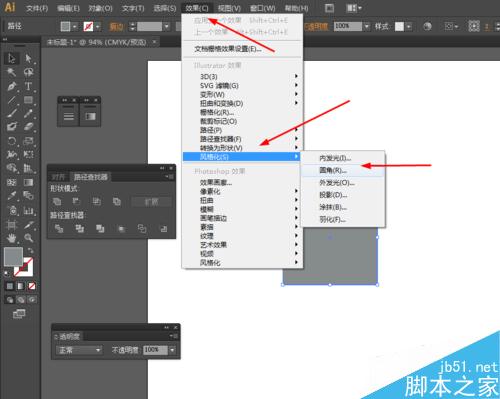
Task: Select the Magic Wand tool
Action: click(12, 72)
